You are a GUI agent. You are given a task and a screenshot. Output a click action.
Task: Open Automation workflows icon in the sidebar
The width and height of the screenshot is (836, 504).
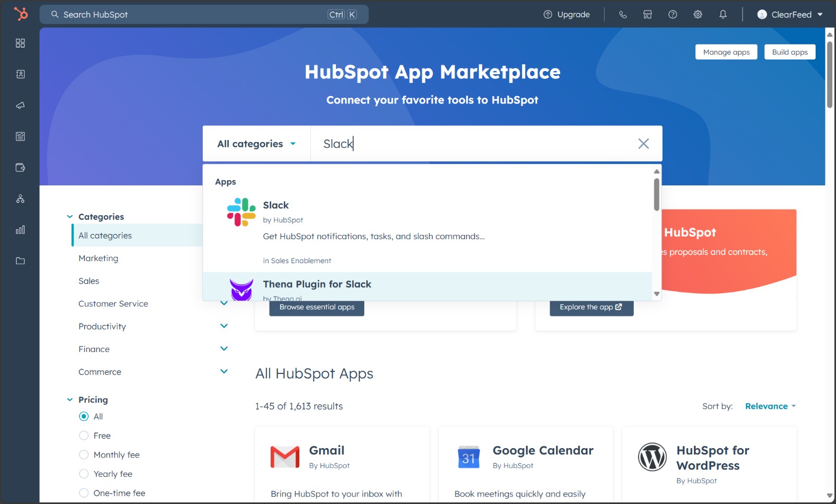tap(20, 198)
